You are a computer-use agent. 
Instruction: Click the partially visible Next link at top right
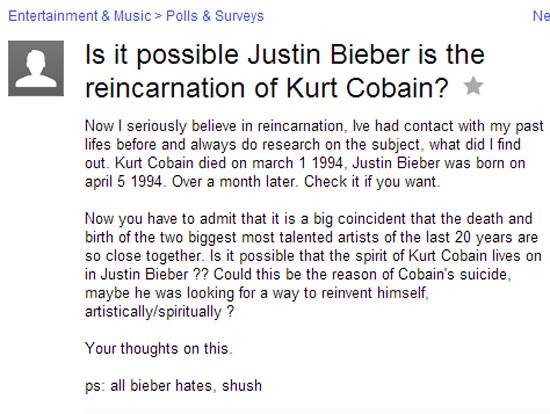coord(541,16)
